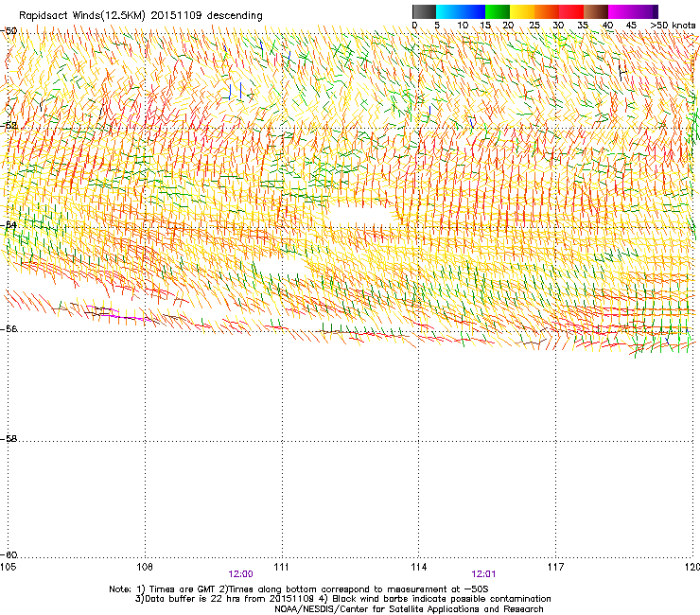Click the NOAA/NESDIS credit line
The height and width of the screenshot is (615, 700).
tap(409, 609)
